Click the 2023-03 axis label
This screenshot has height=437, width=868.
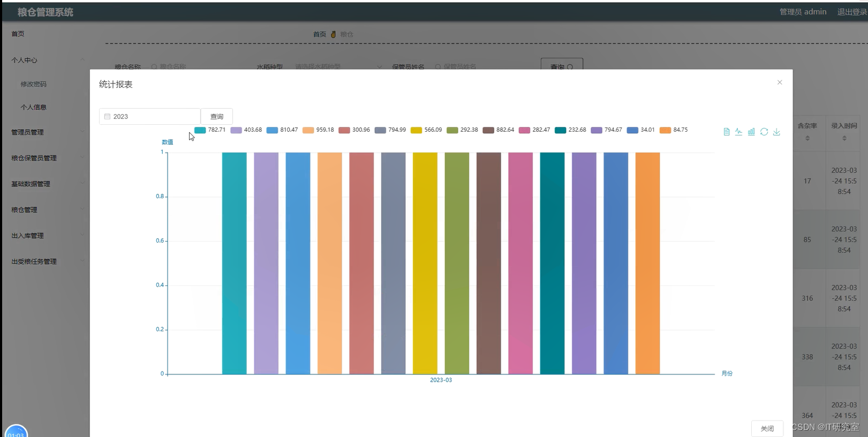click(x=441, y=380)
